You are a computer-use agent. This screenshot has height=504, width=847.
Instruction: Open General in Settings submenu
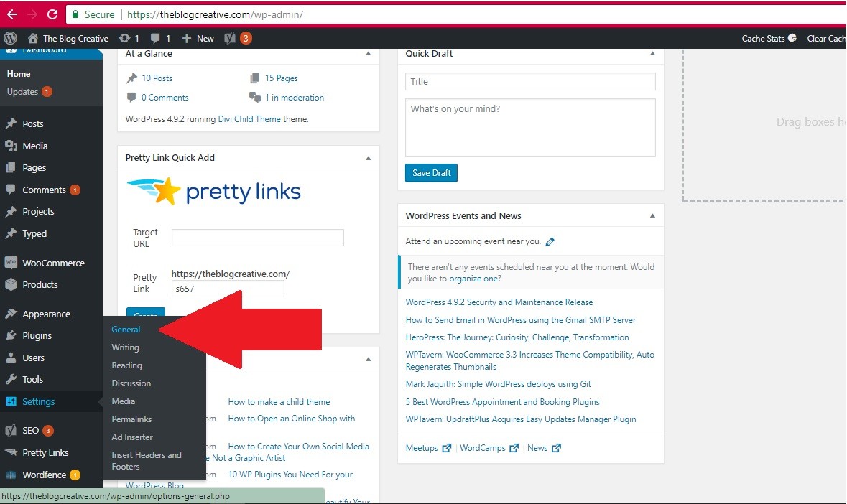126,329
